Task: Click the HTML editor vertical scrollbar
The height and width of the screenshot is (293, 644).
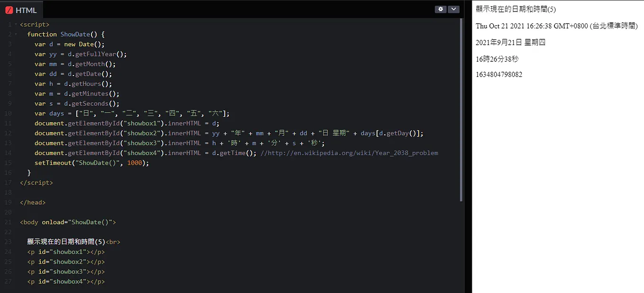Action: click(x=461, y=109)
